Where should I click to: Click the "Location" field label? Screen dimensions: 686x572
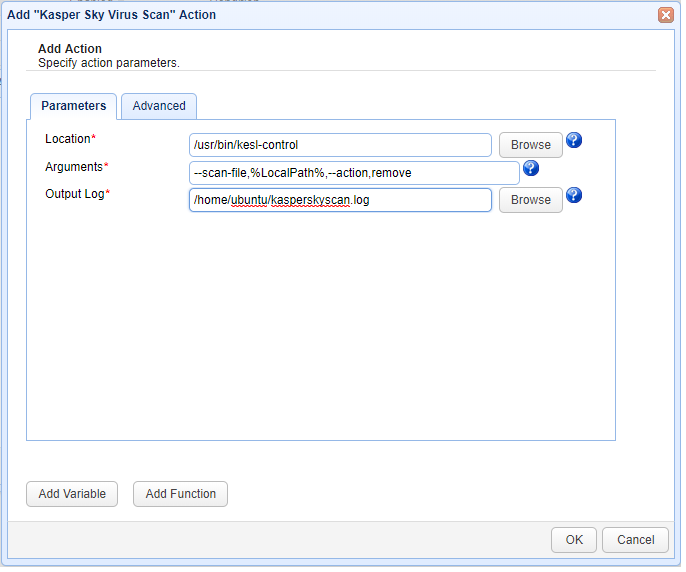(x=71, y=140)
